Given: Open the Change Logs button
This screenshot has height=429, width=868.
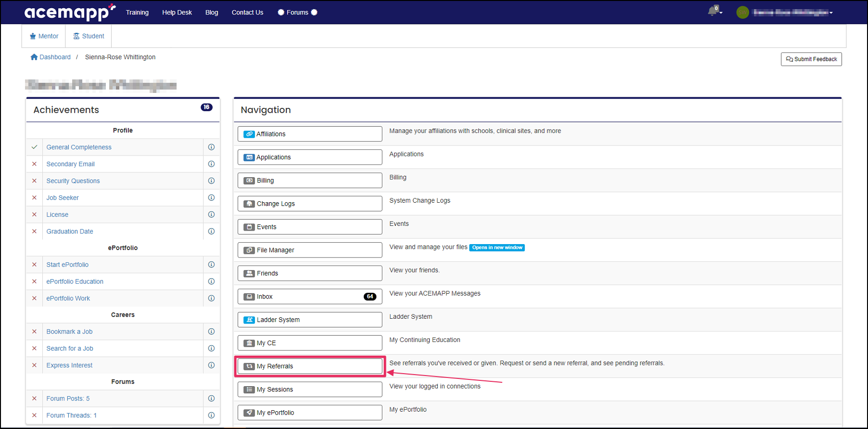Looking at the screenshot, I should tap(310, 204).
